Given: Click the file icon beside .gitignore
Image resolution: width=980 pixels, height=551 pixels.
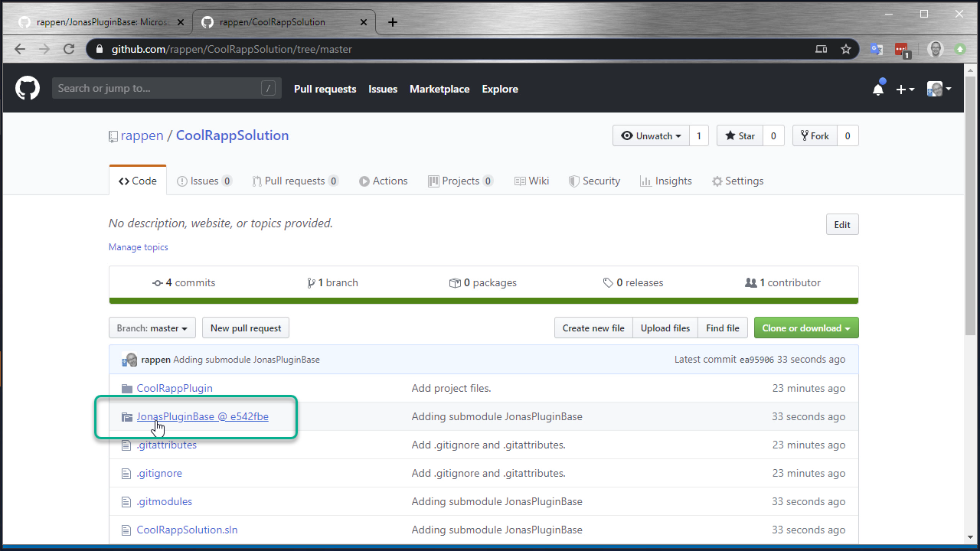Looking at the screenshot, I should point(127,474).
